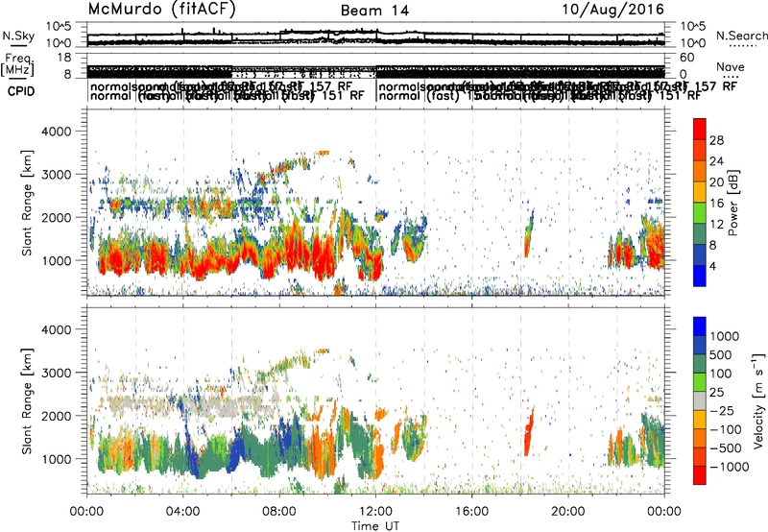Click the blue top of velocity colorbar
Screen dimensions: 768x532
tap(700, 326)
